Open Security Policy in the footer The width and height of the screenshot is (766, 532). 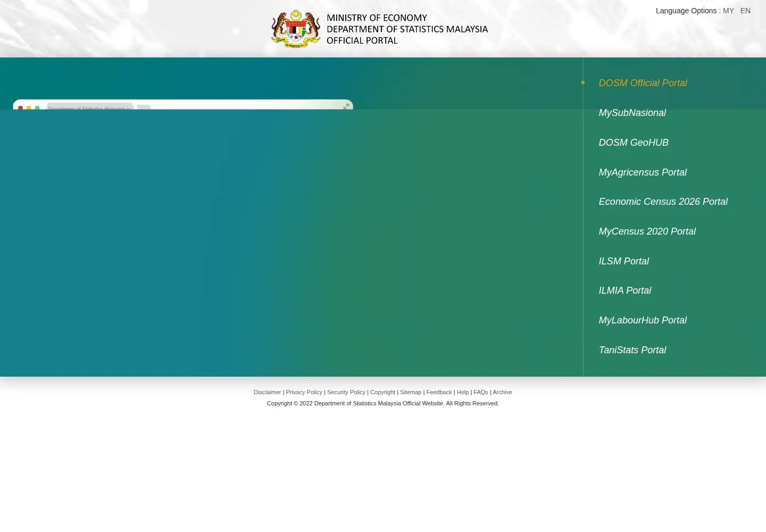pos(346,392)
